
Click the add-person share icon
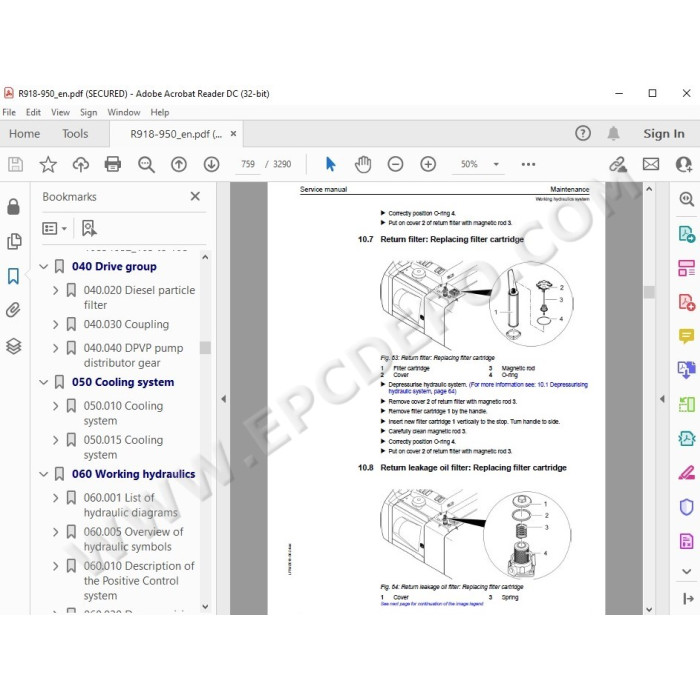(x=684, y=164)
